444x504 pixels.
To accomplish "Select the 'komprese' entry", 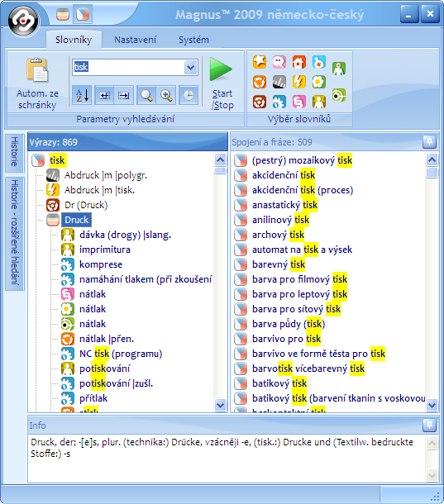I will click(x=101, y=264).
